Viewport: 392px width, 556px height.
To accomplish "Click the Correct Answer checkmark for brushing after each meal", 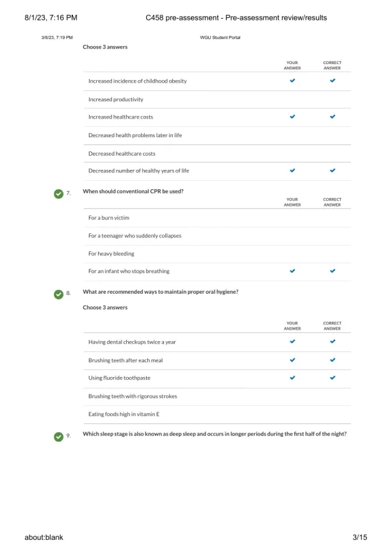I will pyautogui.click(x=332, y=360).
